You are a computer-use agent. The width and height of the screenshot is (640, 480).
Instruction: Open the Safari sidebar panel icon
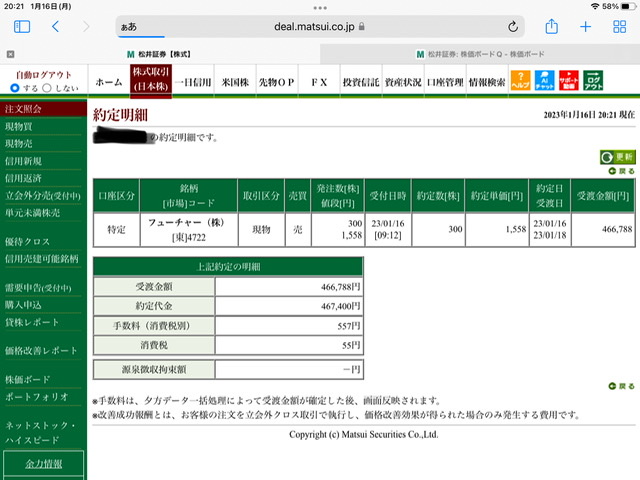pyautogui.click(x=22, y=27)
